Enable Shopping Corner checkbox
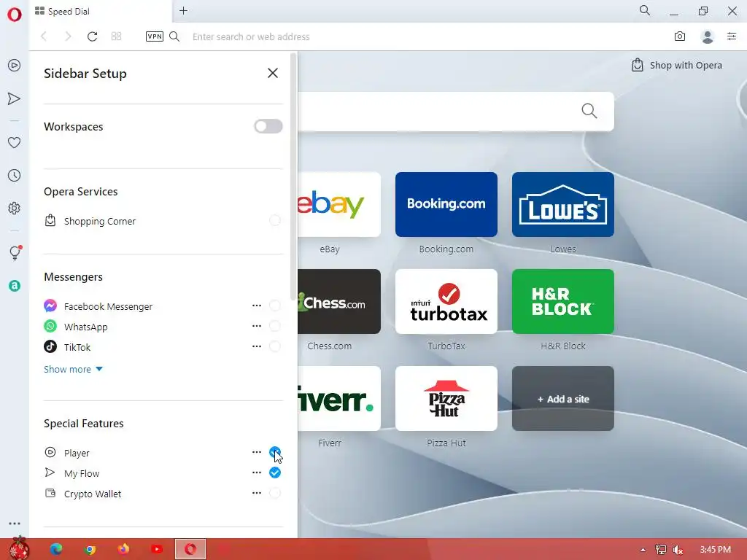The height and width of the screenshot is (560, 747). coord(275,220)
